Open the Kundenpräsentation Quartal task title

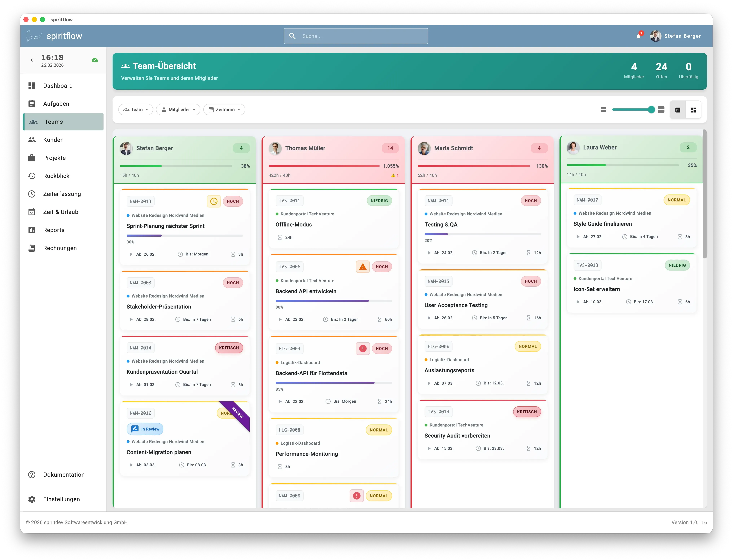click(x=162, y=372)
